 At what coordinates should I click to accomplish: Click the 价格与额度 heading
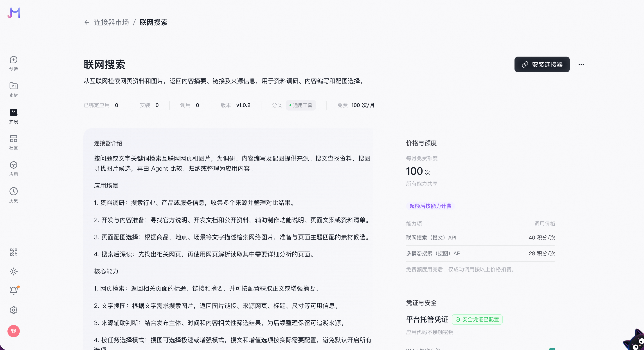pyautogui.click(x=421, y=143)
